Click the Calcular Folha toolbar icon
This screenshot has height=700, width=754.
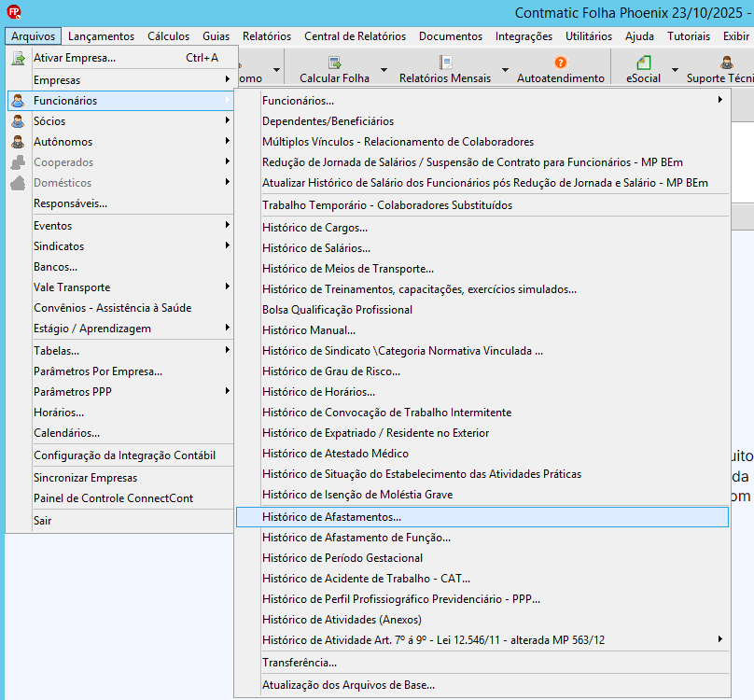[335, 63]
